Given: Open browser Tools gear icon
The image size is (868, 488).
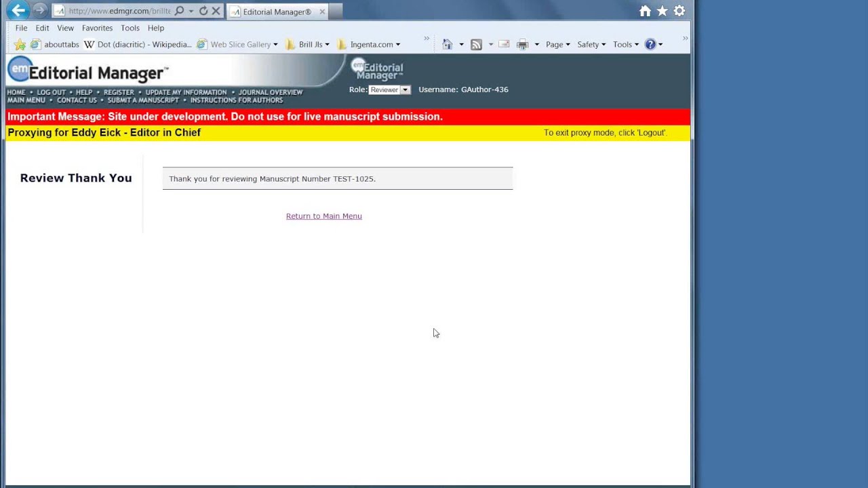Looking at the screenshot, I should (x=679, y=11).
